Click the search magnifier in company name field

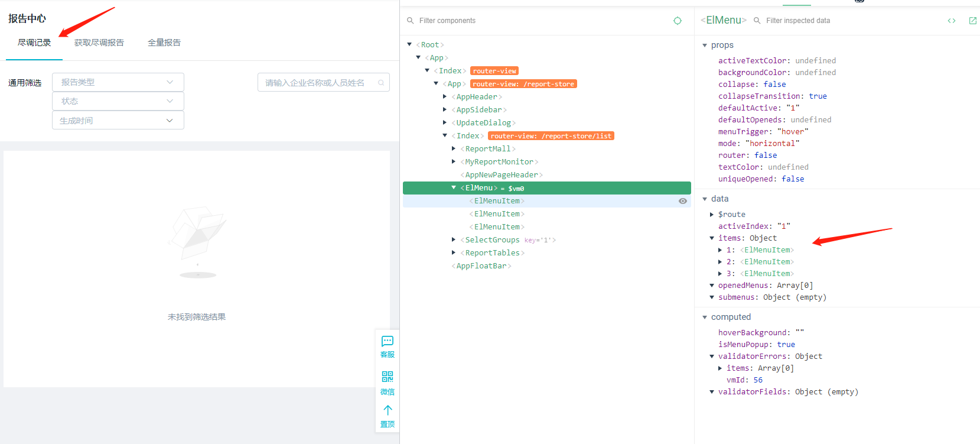coord(381,83)
